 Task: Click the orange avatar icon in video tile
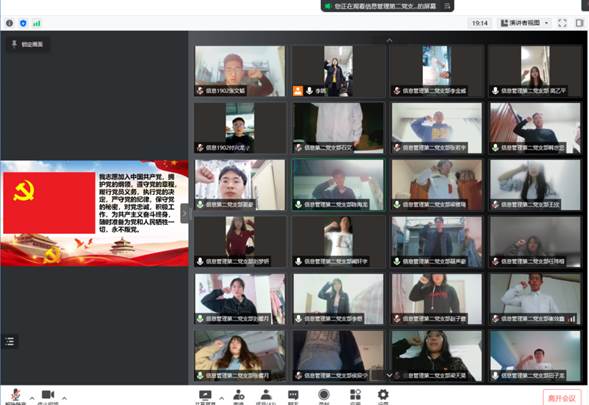[x=298, y=91]
